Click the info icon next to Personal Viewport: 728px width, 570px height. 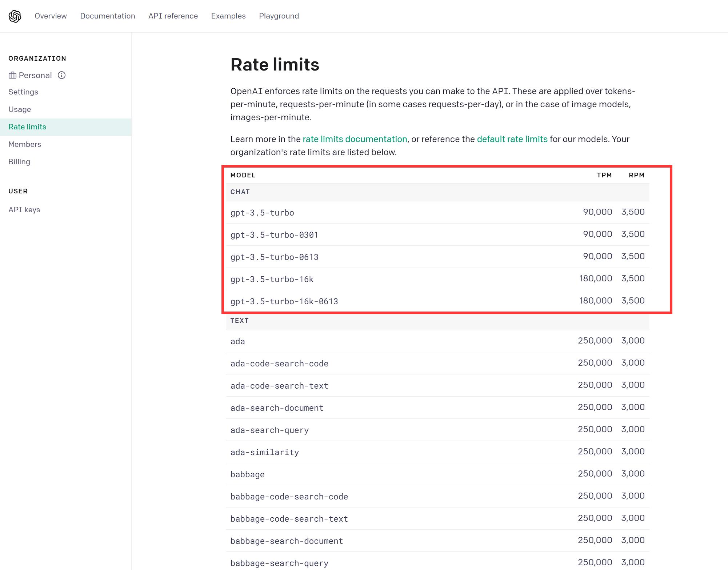pyautogui.click(x=62, y=75)
